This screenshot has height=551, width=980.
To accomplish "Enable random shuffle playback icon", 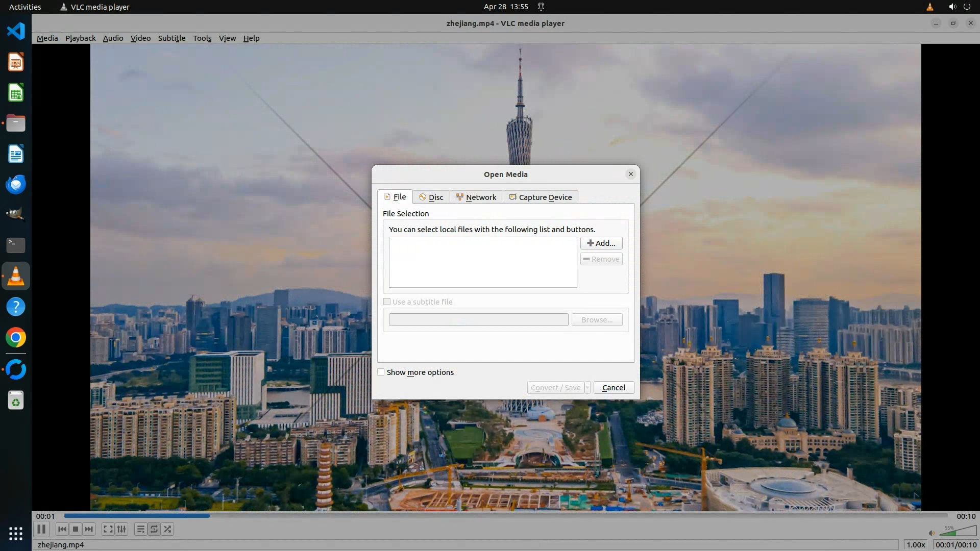I will coord(168,529).
